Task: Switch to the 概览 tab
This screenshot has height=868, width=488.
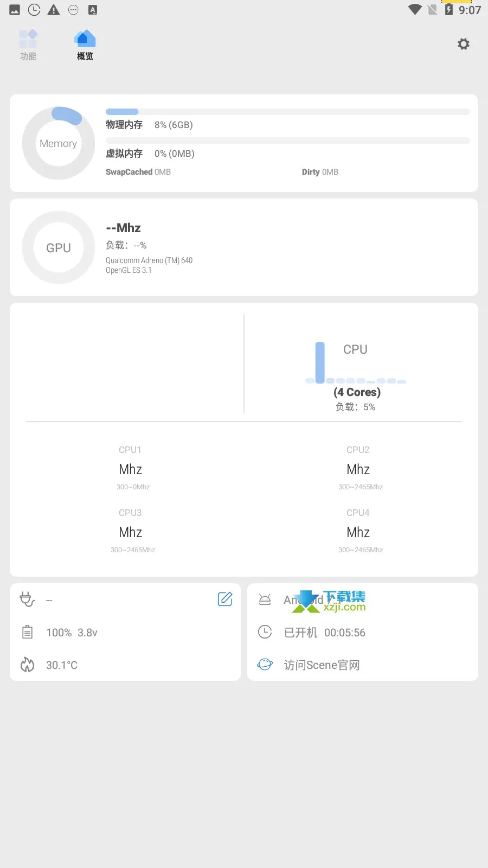Action: (x=85, y=44)
